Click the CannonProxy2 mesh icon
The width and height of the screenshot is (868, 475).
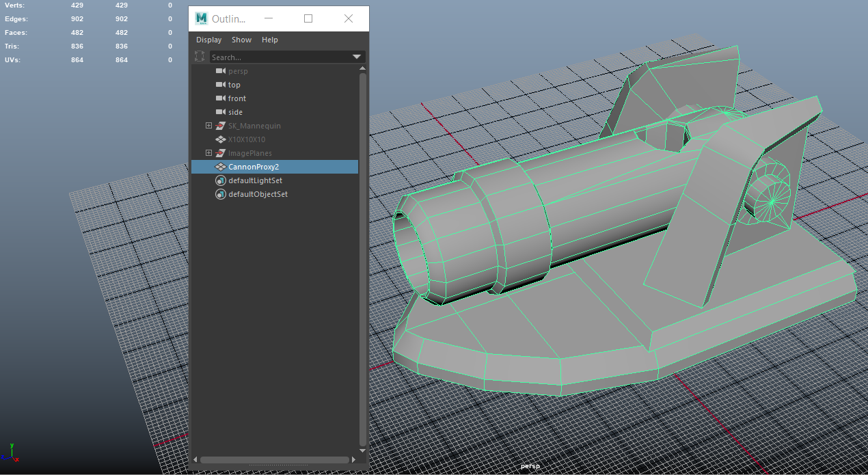220,167
